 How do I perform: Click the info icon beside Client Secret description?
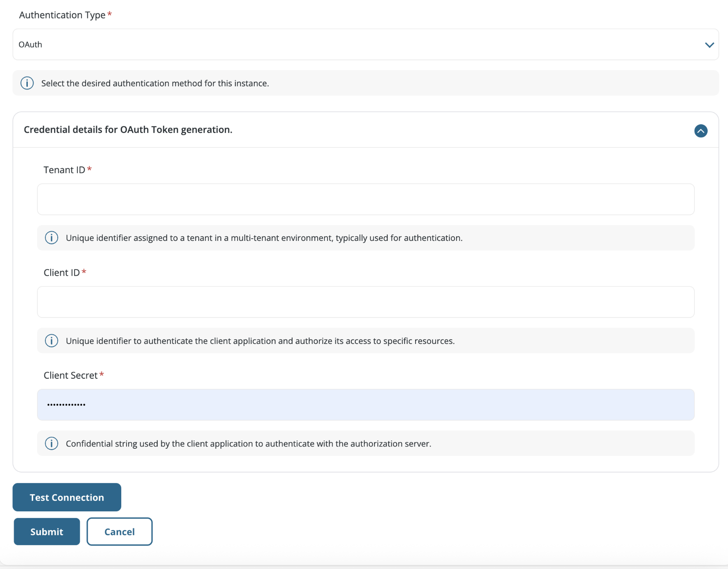52,443
